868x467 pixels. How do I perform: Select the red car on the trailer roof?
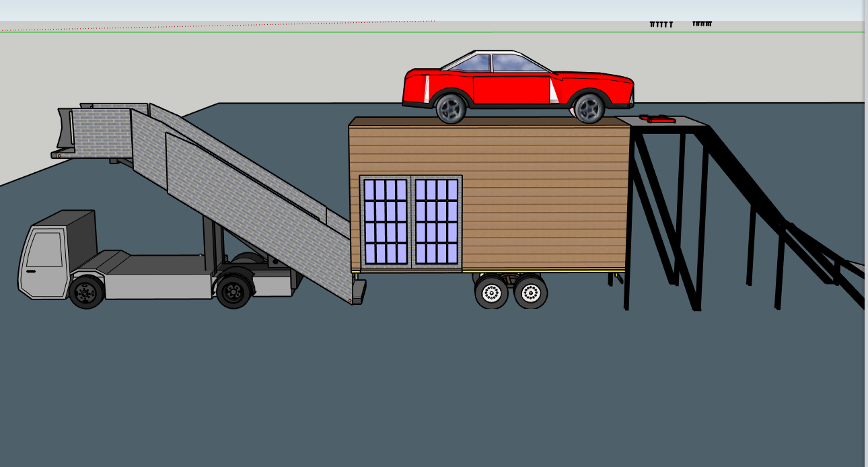point(518,87)
